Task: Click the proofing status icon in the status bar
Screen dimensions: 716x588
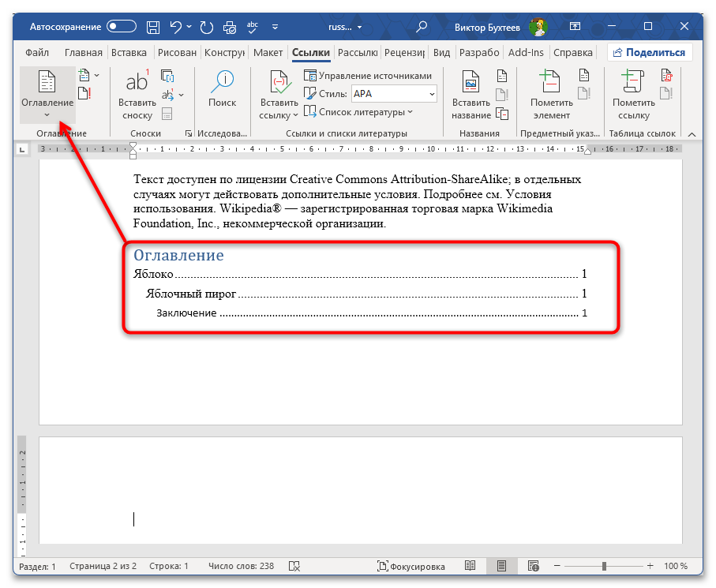Action: [x=294, y=567]
